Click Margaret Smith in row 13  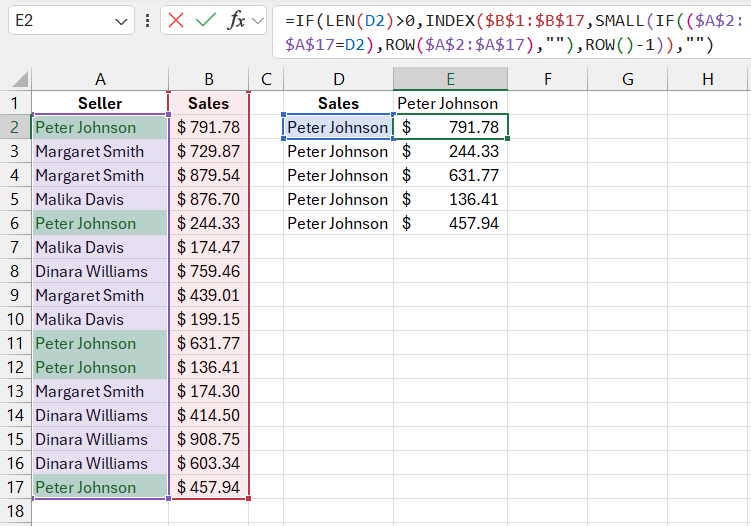(x=100, y=391)
